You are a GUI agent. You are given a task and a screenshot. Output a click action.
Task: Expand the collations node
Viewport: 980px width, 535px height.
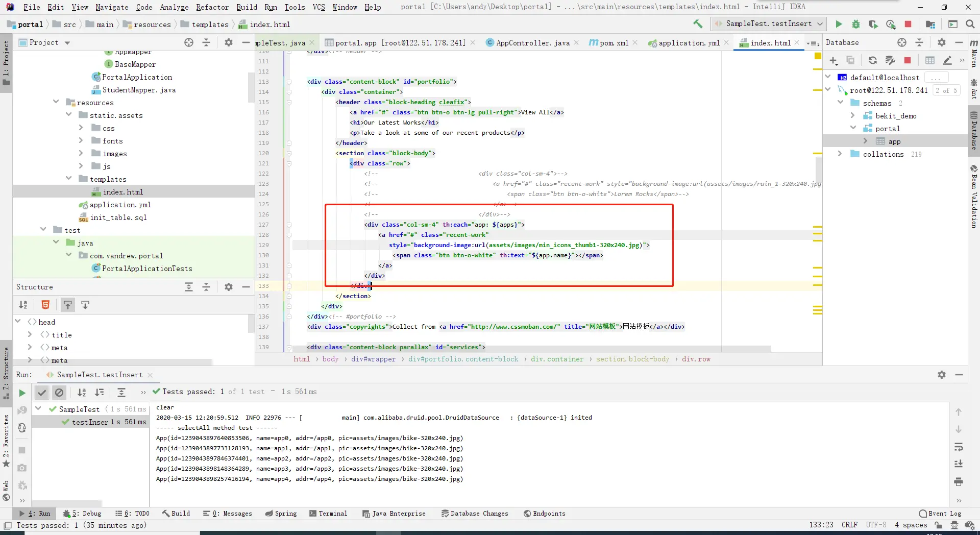840,154
